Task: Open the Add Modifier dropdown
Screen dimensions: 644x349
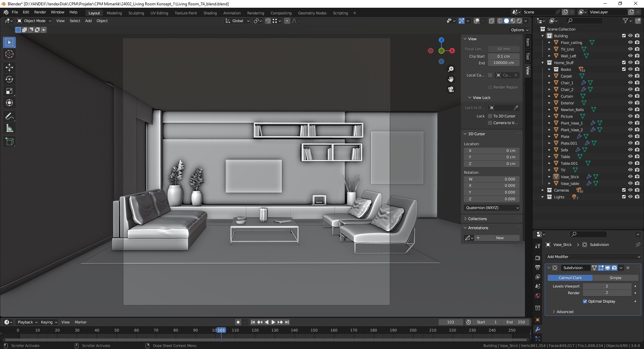Action: point(593,257)
